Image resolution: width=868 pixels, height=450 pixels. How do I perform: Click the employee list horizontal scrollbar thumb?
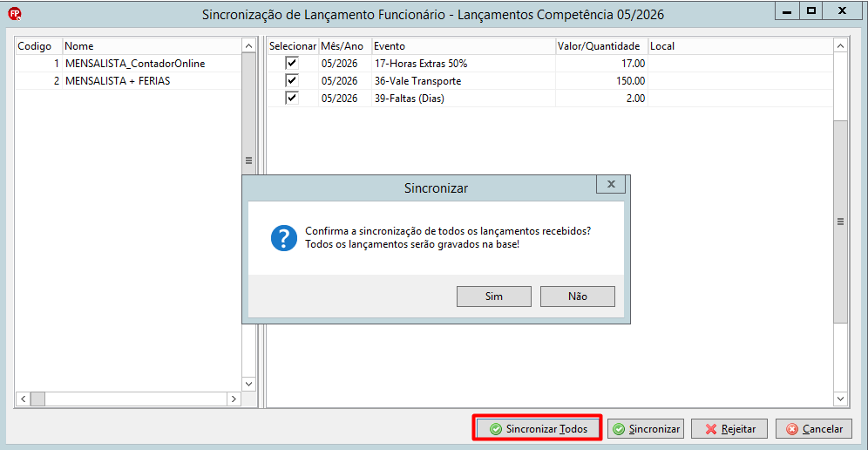pyautogui.click(x=37, y=399)
